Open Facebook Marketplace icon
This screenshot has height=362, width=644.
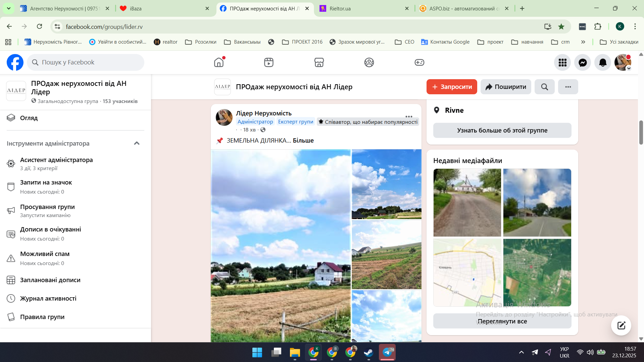pos(319,62)
